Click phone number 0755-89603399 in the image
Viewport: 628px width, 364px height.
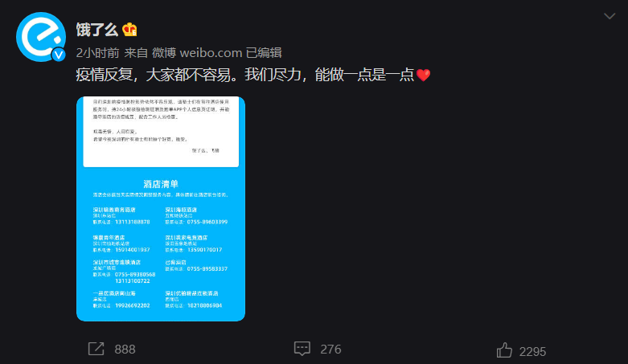(207, 222)
